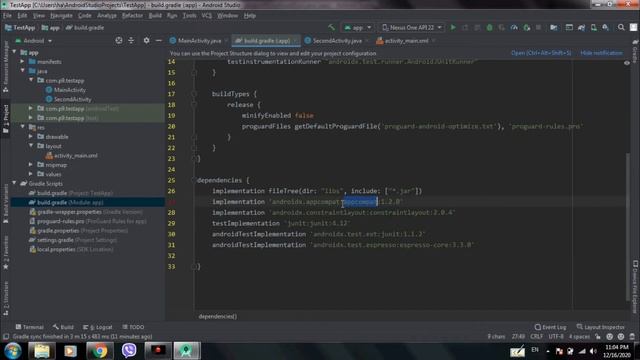Open the Favorites side panel
This screenshot has height=360, width=640.
tap(6, 252)
